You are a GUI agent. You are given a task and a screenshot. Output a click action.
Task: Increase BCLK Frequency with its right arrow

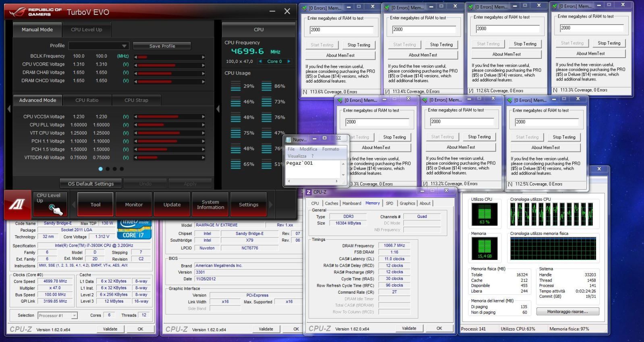point(203,57)
